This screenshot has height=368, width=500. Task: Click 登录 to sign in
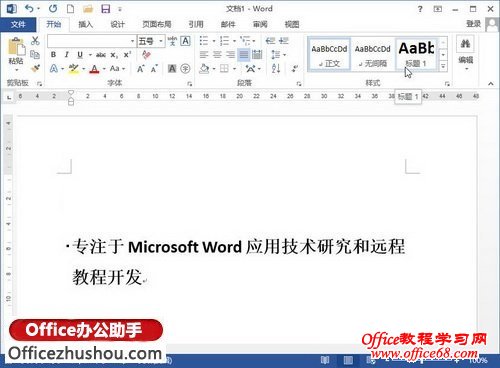point(473,24)
